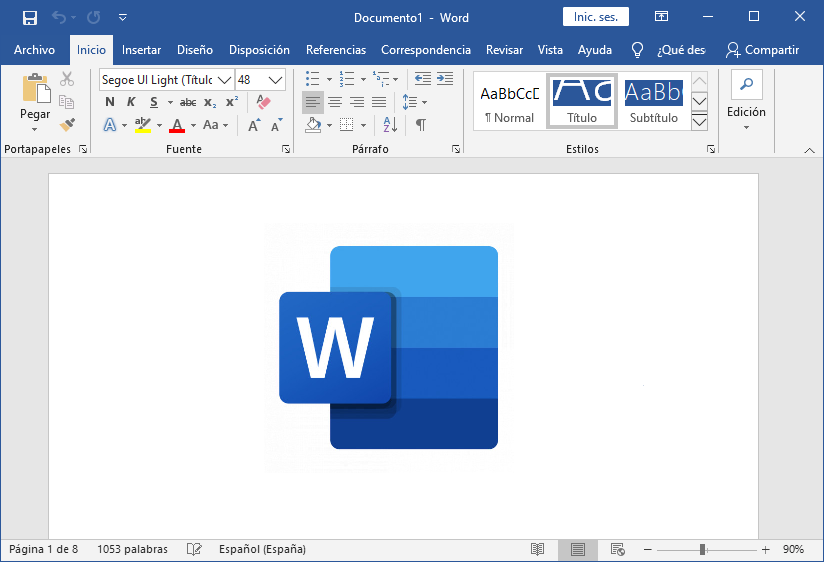Screen dimensions: 824x562
Task: Click the Text Effects A icon
Action: click(109, 125)
